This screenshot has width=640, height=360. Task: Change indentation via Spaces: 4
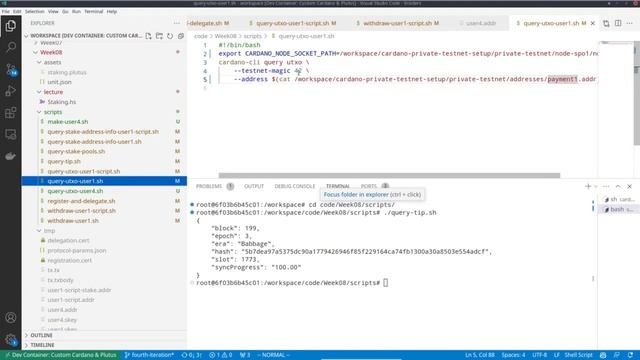(x=513, y=355)
